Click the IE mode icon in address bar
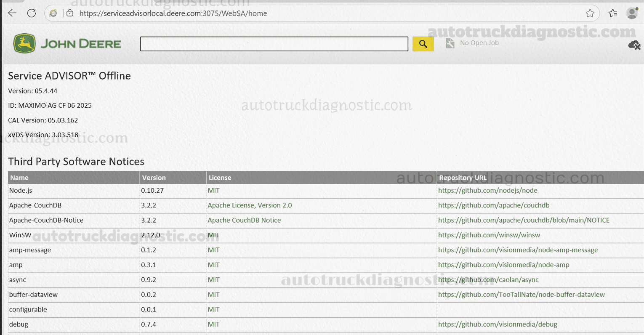Image resolution: width=644 pixels, height=335 pixels. 53,13
